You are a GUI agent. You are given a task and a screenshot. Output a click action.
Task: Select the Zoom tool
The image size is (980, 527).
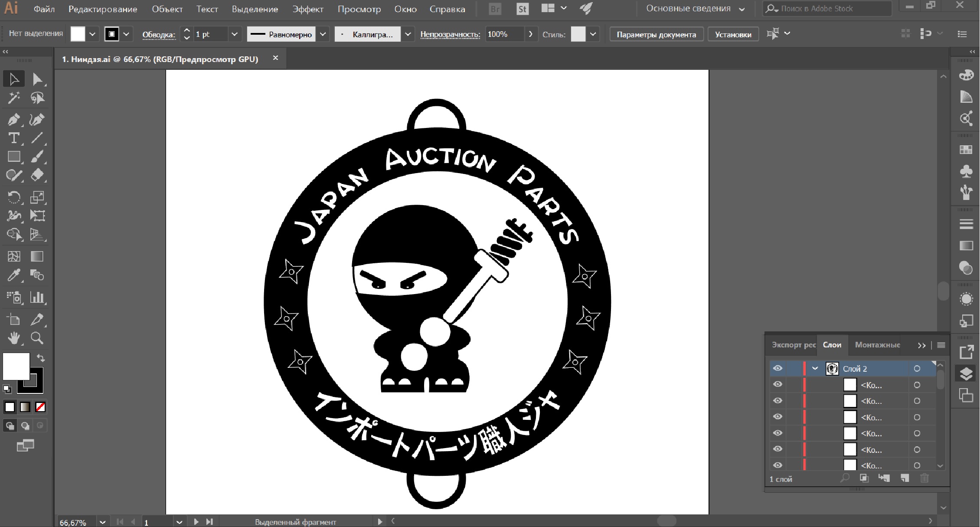[37, 338]
